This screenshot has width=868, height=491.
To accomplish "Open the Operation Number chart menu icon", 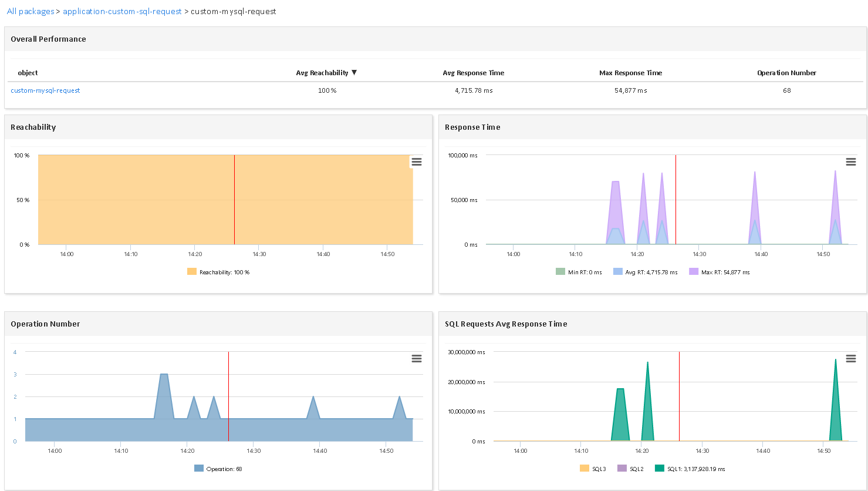I will point(416,359).
